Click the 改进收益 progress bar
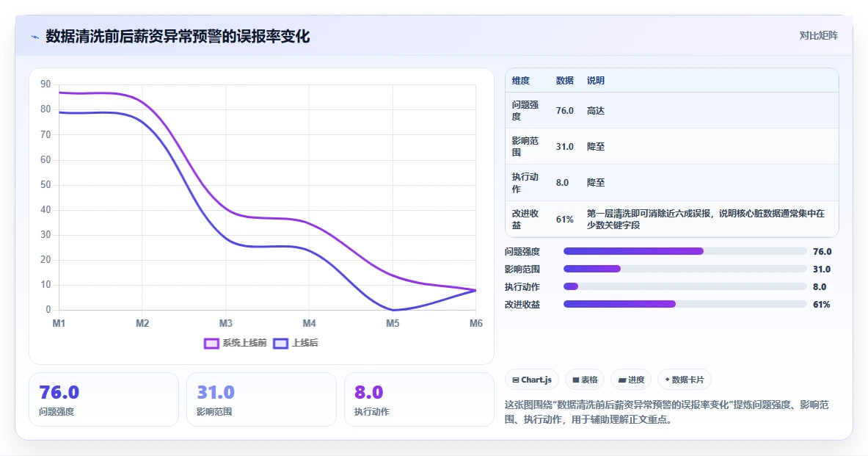The width and height of the screenshot is (868, 456). click(x=685, y=305)
